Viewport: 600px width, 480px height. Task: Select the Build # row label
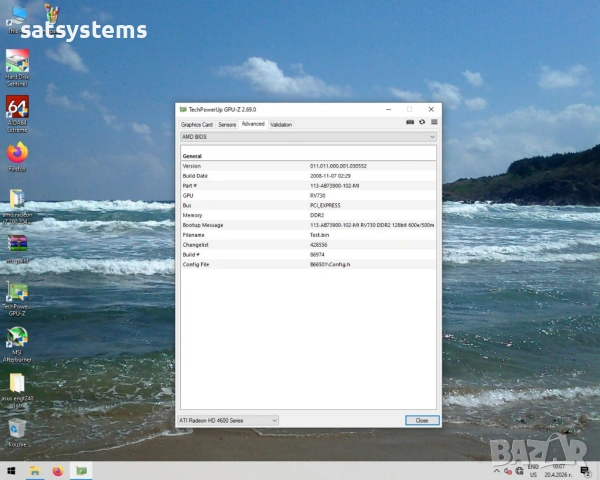(x=191, y=255)
